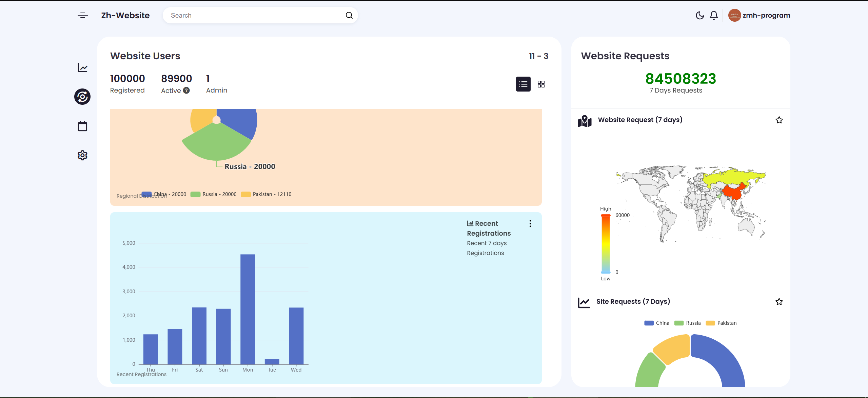
Task: Open the line chart sidebar page
Action: 82,68
